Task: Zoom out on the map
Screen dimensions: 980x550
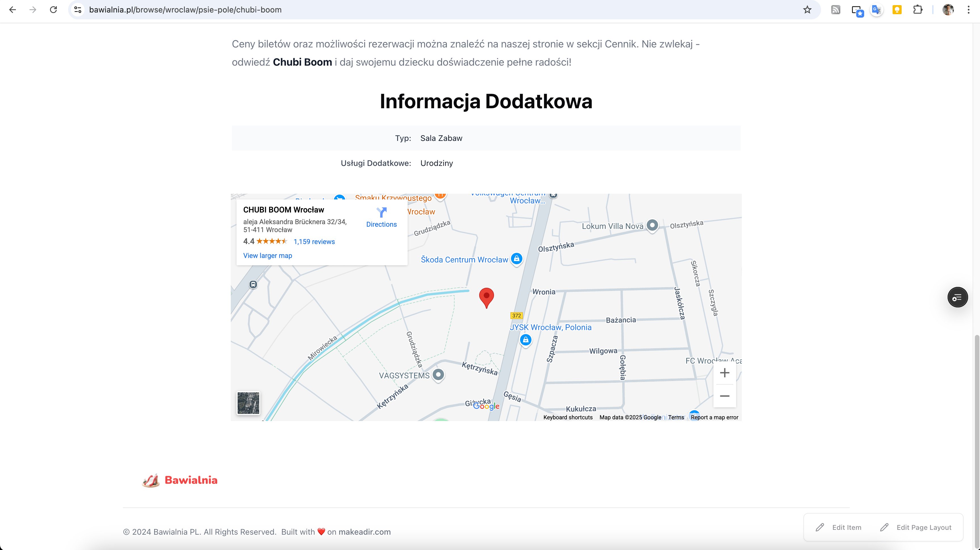Action: click(724, 396)
